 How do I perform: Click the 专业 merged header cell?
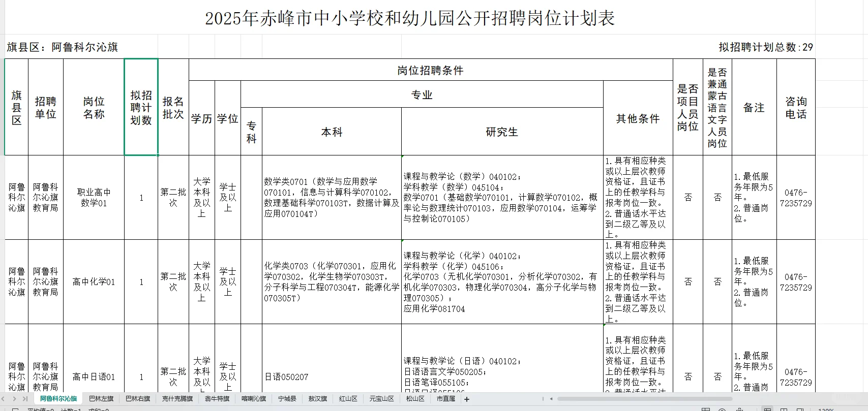(422, 94)
